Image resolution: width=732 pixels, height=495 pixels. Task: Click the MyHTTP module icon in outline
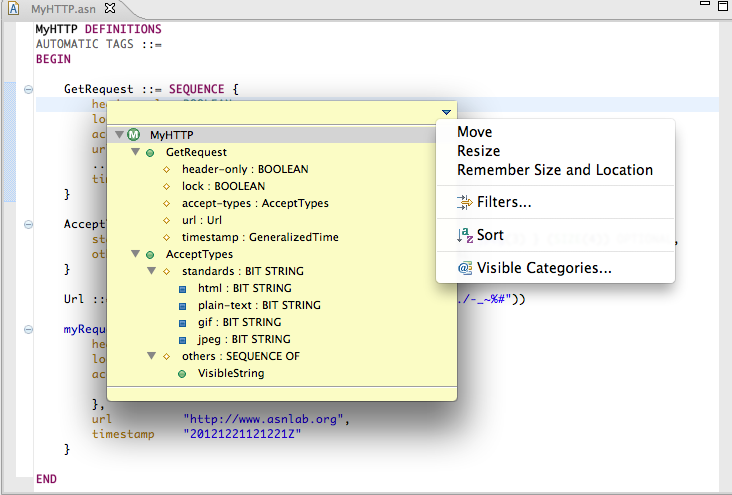click(134, 135)
